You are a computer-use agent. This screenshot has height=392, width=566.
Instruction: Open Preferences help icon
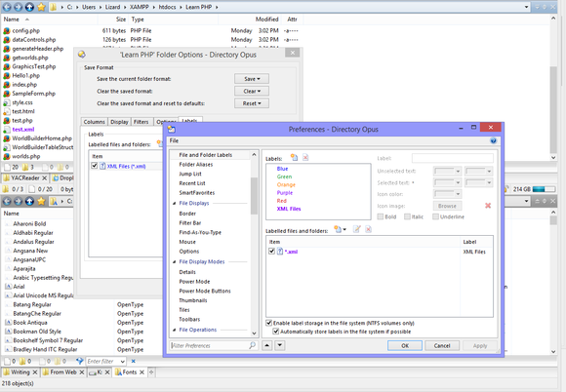(493, 140)
